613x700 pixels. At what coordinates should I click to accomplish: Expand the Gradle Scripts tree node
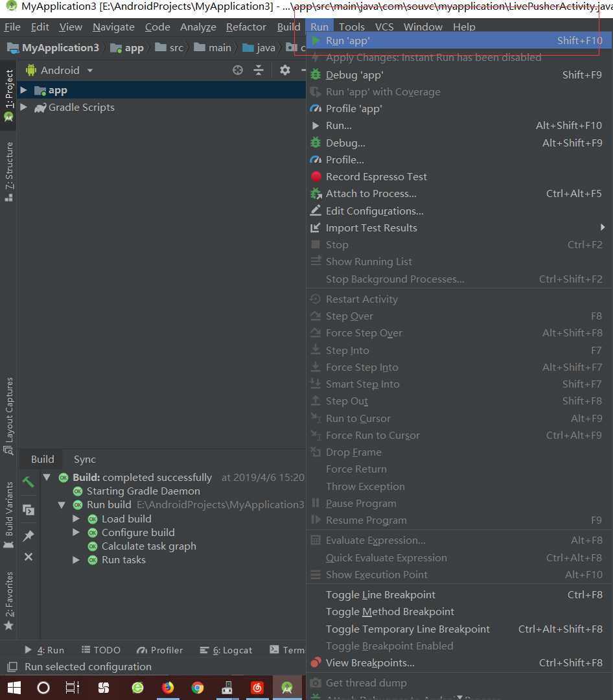pyautogui.click(x=24, y=107)
